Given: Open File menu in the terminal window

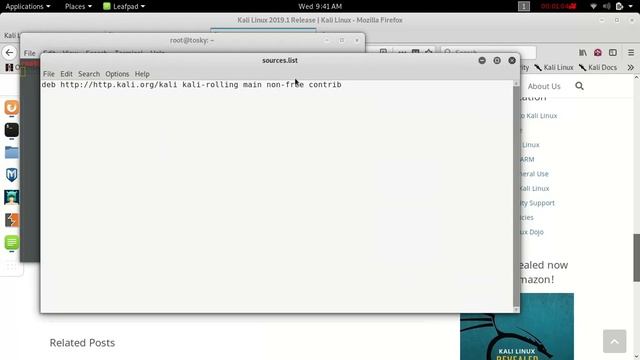Looking at the screenshot, I should coord(29,53).
